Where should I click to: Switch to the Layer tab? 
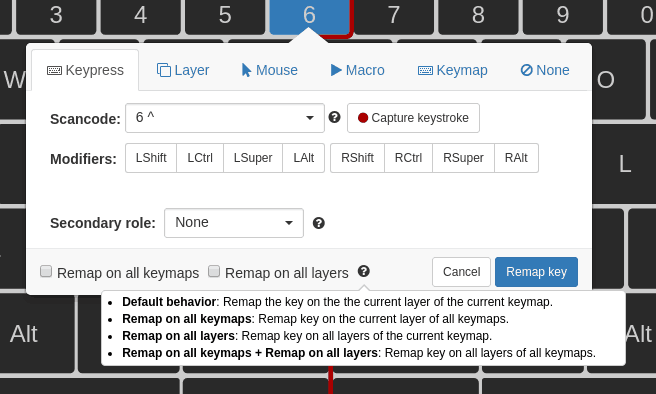tap(183, 70)
